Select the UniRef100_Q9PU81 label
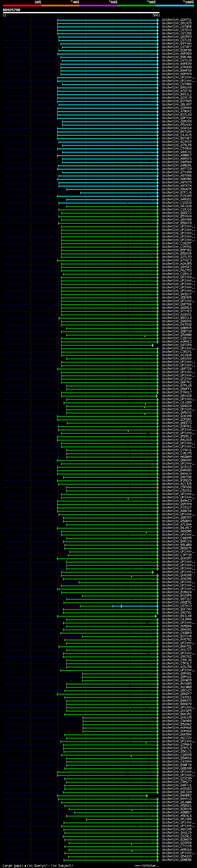The image size is (197, 868). point(176,674)
